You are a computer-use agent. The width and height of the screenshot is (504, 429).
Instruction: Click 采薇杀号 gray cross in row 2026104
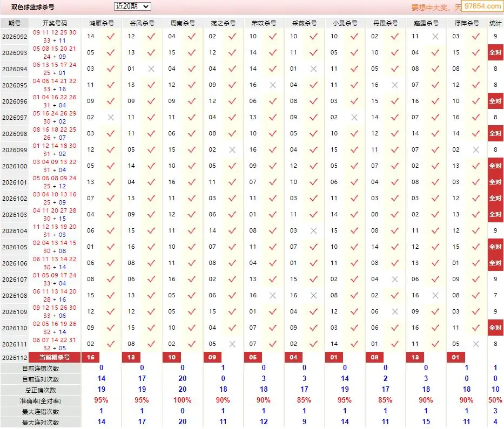coord(313,230)
